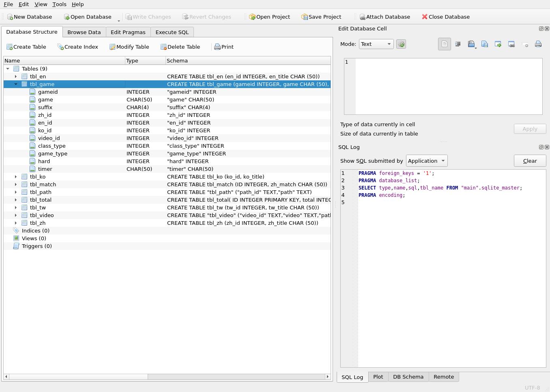Toggle floating of the SQL Log panel

(541, 147)
